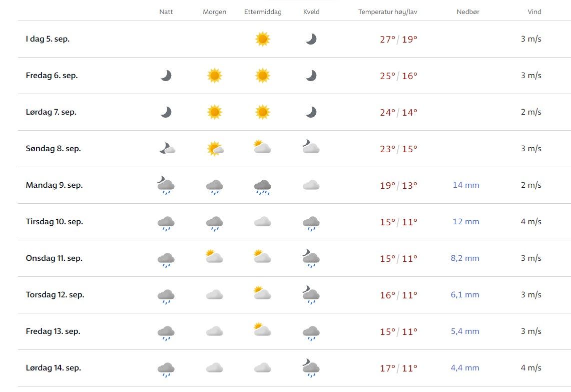Click Lørdag 14. sep. night rain icon
Image resolution: width=571 pixels, height=392 pixels.
pyautogui.click(x=166, y=369)
